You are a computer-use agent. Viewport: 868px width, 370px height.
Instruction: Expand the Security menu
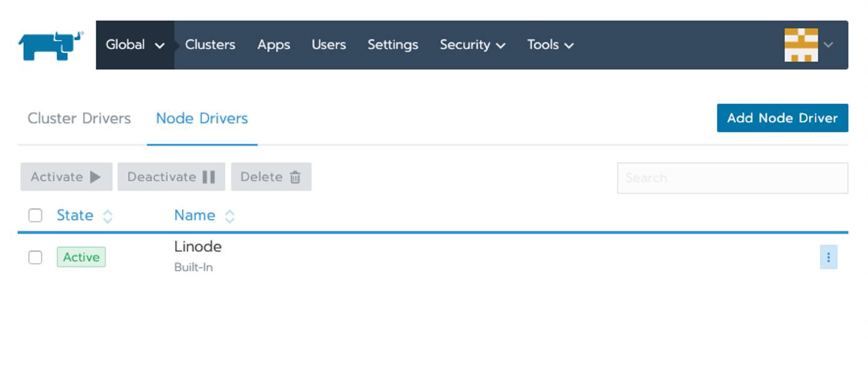coord(473,44)
